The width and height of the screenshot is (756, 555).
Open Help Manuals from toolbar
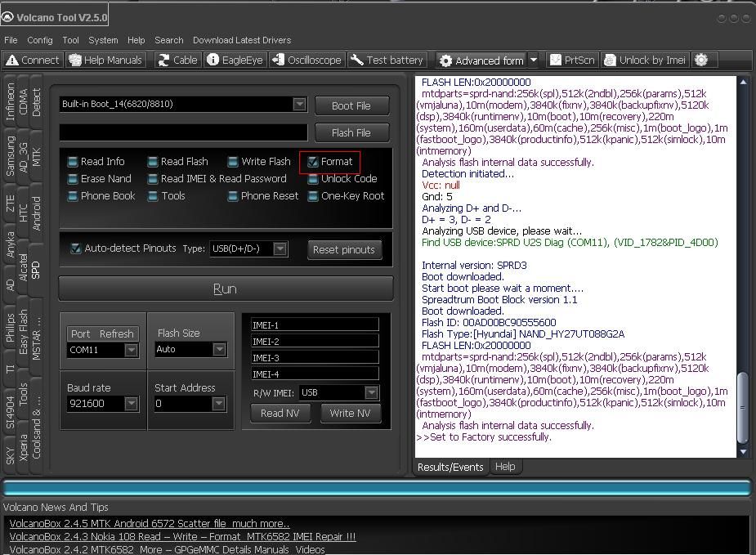click(106, 60)
